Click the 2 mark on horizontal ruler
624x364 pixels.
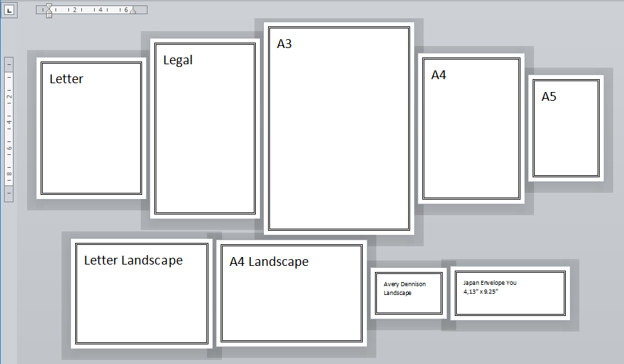coord(74,10)
